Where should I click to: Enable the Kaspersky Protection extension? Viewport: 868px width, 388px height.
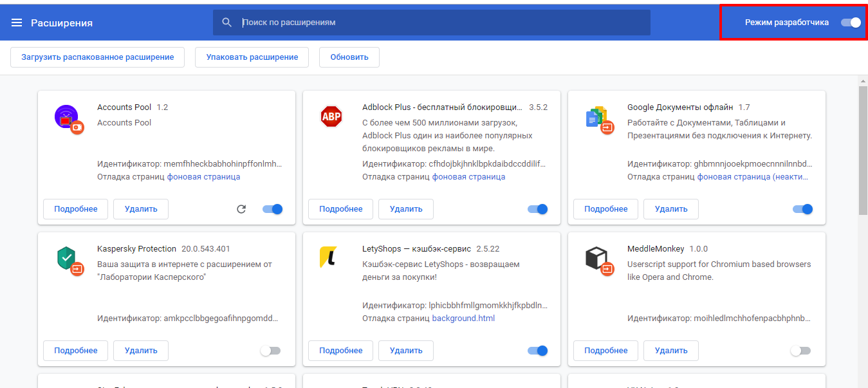[270, 351]
